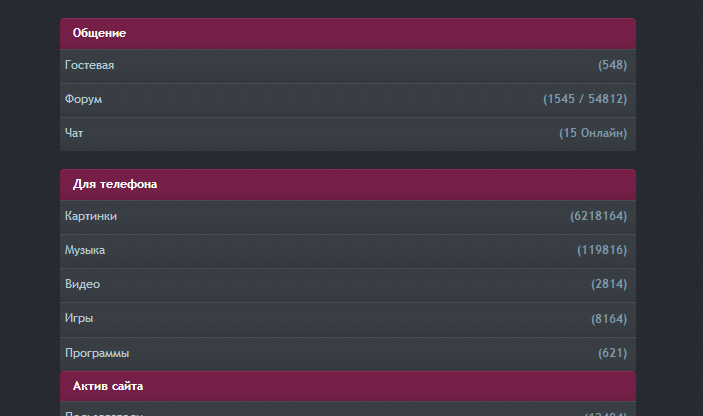Click the (119816) music count
This screenshot has width=703, height=416.
coord(602,250)
